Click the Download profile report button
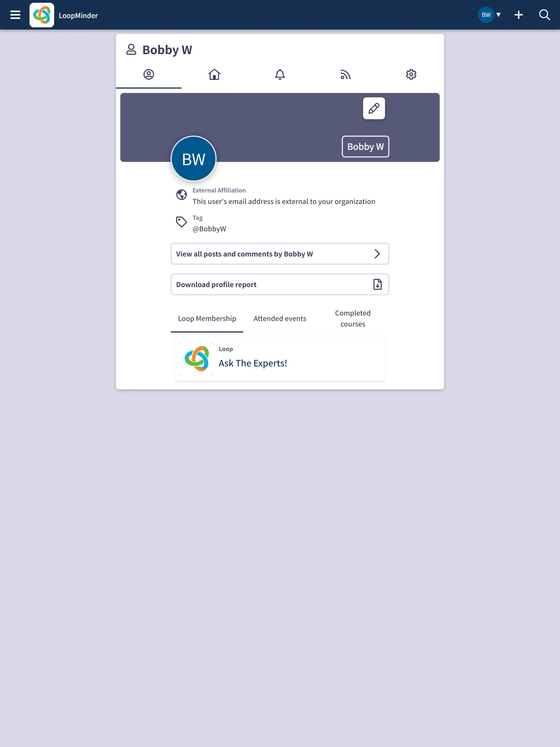The width and height of the screenshot is (560, 747). point(280,284)
